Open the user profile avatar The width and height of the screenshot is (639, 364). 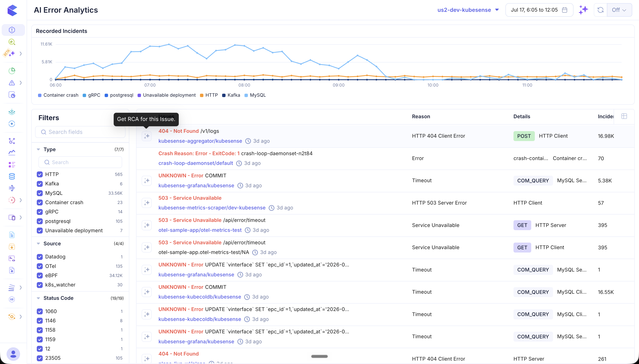[x=13, y=354]
